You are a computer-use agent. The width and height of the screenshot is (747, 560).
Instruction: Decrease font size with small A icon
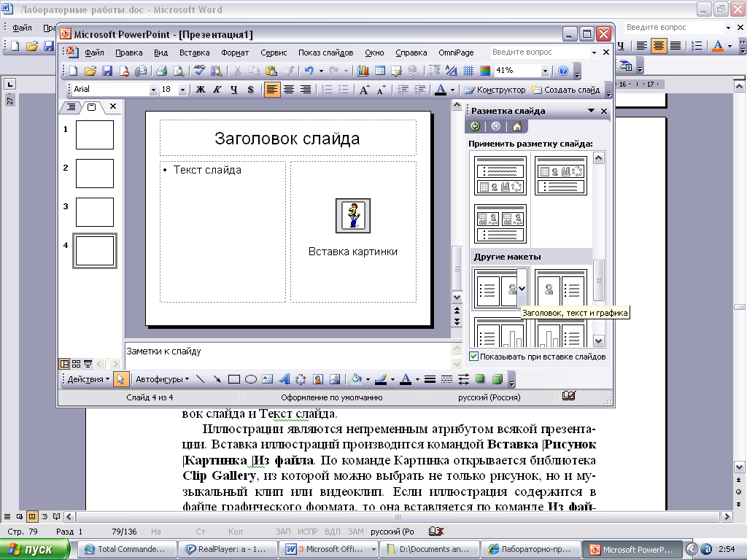click(381, 90)
